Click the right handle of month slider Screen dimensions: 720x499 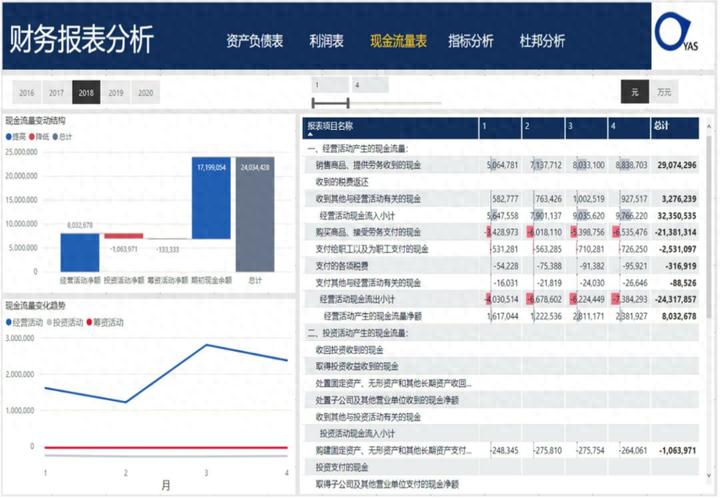point(348,103)
